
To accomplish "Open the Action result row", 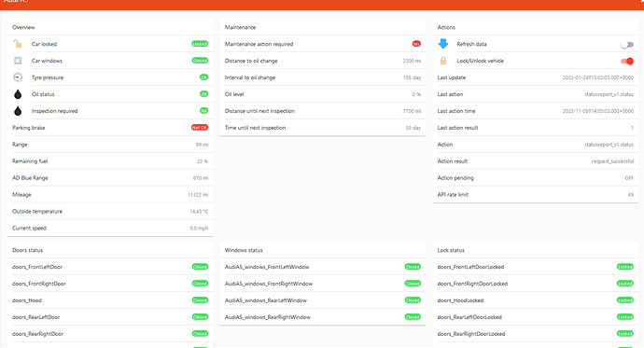I will pos(536,161).
